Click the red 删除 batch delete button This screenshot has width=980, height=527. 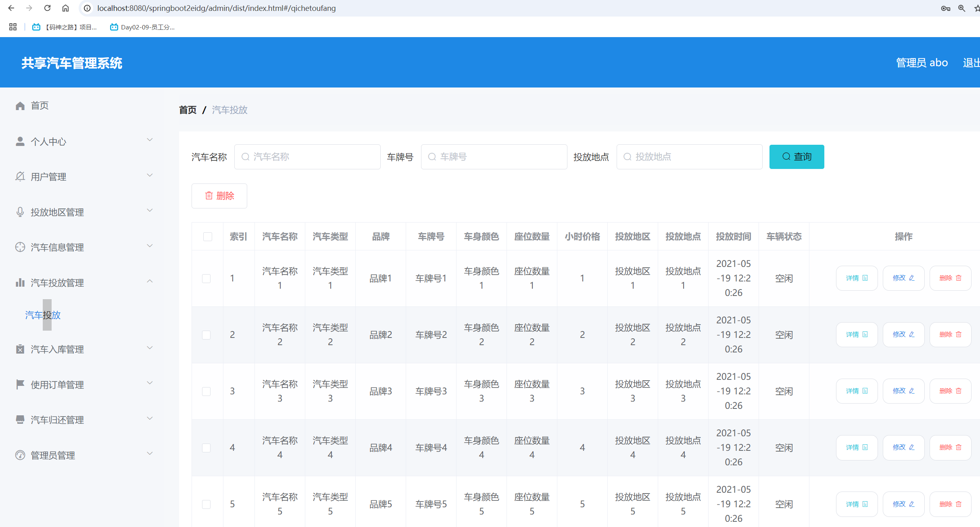click(x=219, y=196)
